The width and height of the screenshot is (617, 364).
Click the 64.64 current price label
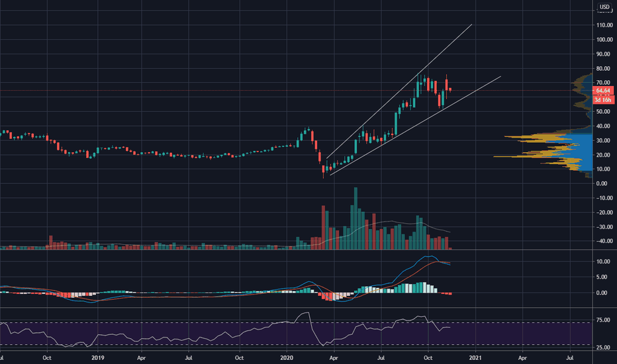click(x=603, y=91)
